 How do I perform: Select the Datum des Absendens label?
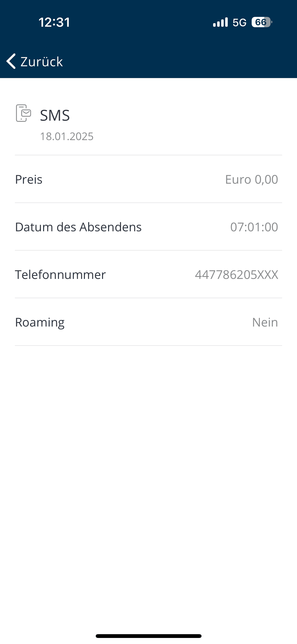pyautogui.click(x=78, y=227)
